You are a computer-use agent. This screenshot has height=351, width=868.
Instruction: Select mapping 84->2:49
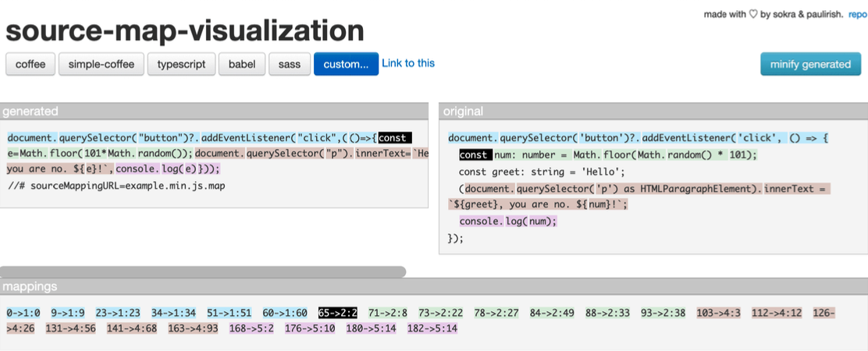click(553, 313)
